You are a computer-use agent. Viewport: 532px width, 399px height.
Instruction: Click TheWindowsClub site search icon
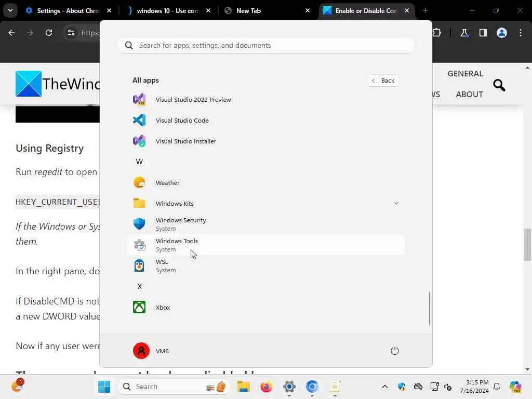click(x=499, y=85)
